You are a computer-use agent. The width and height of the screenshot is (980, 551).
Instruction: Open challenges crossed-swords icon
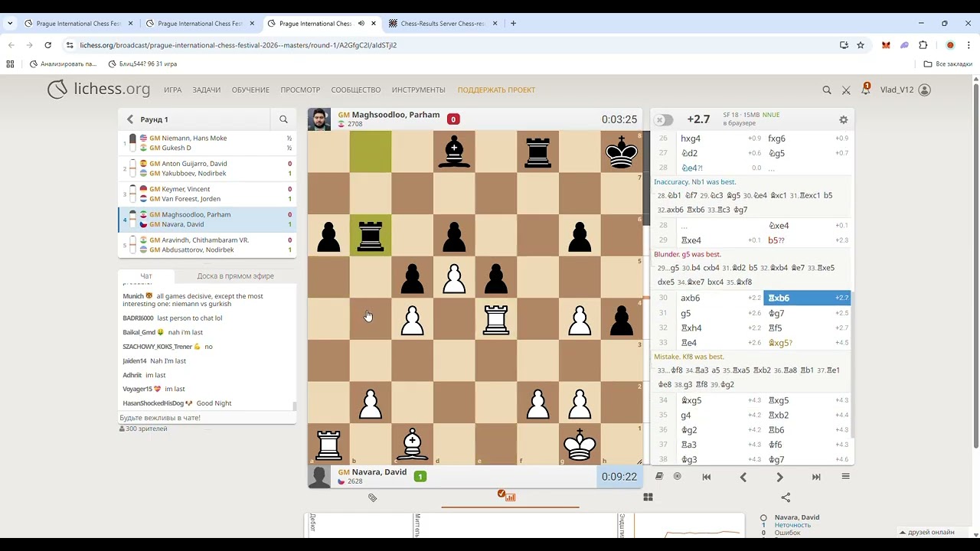pyautogui.click(x=846, y=90)
